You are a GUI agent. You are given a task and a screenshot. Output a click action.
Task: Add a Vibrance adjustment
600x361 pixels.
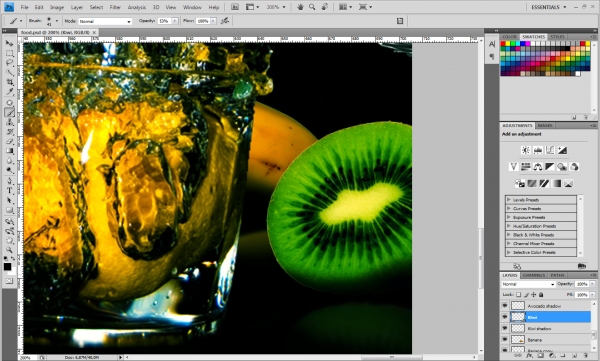pos(514,167)
